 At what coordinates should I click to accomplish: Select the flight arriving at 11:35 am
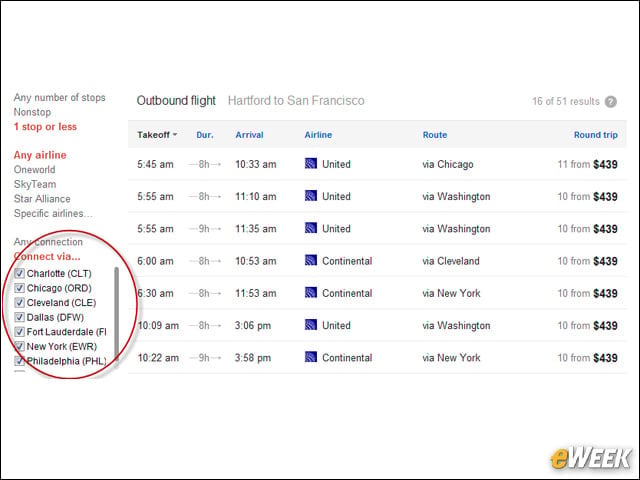[377, 229]
